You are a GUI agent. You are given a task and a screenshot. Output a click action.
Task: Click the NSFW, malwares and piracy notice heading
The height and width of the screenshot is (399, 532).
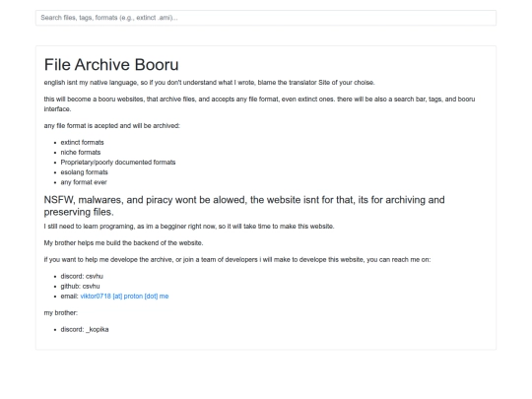(244, 206)
